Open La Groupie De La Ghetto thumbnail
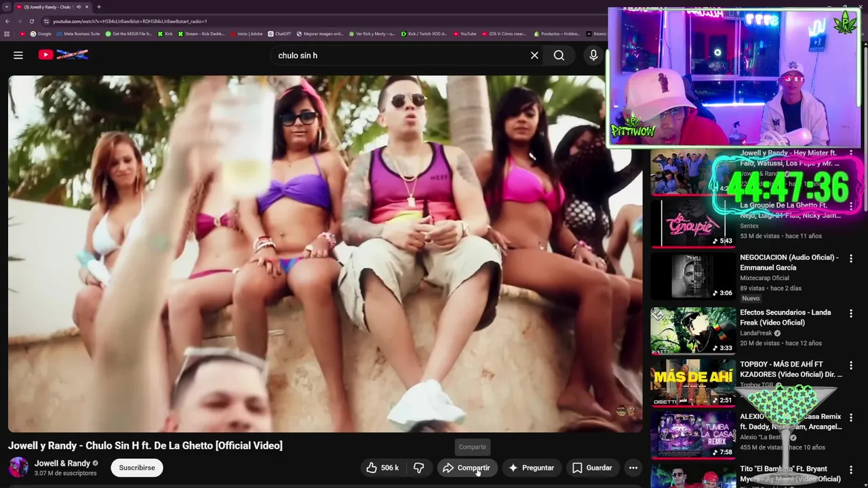This screenshot has height=488, width=868. (693, 224)
